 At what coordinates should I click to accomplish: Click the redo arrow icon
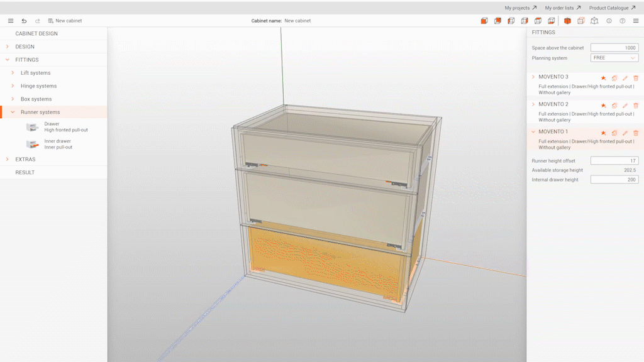click(x=36, y=20)
